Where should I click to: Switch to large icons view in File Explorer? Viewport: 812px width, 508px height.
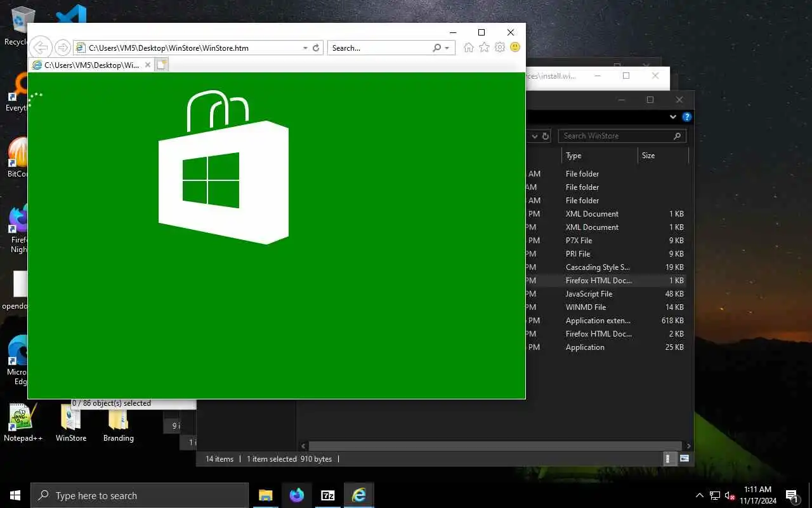684,458
